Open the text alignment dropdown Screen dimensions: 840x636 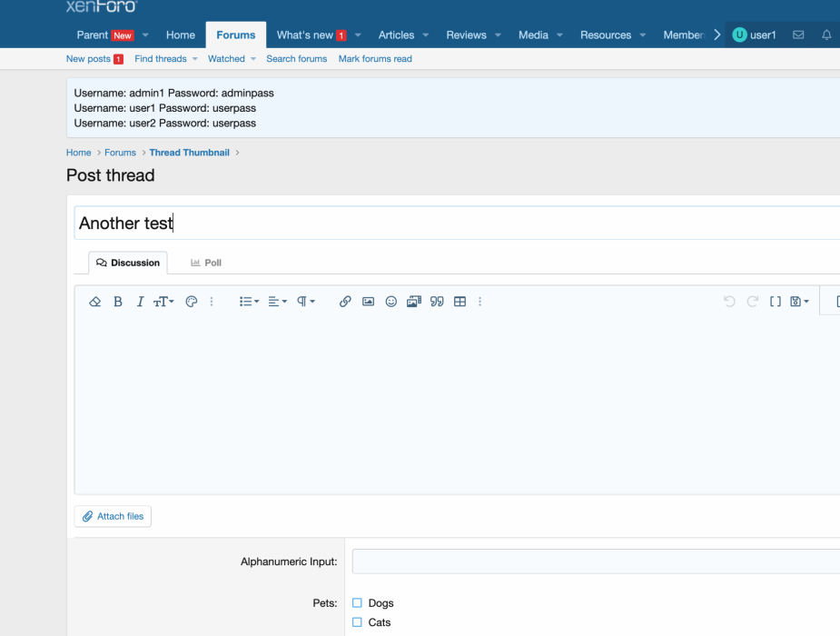click(x=277, y=302)
